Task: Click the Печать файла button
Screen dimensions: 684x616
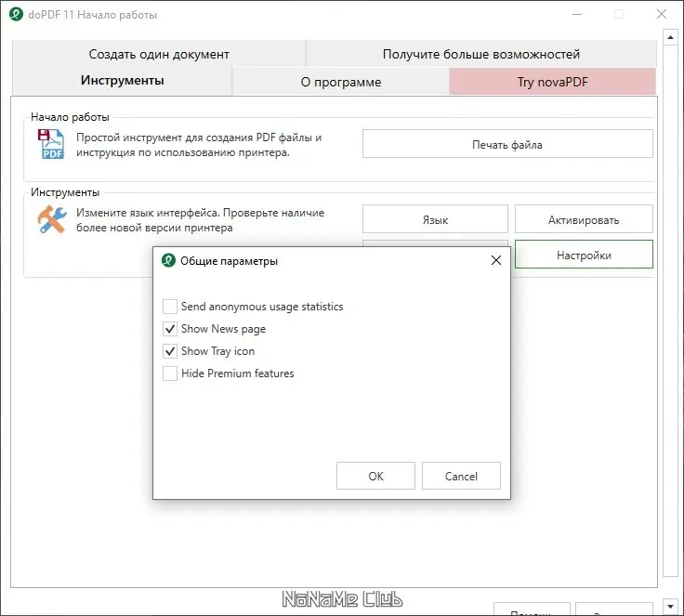Action: pyautogui.click(x=507, y=144)
